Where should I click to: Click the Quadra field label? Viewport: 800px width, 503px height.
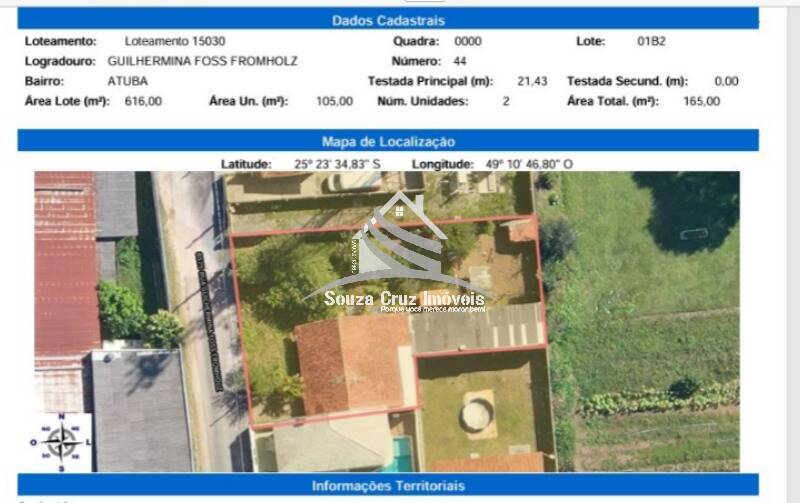pos(416,41)
